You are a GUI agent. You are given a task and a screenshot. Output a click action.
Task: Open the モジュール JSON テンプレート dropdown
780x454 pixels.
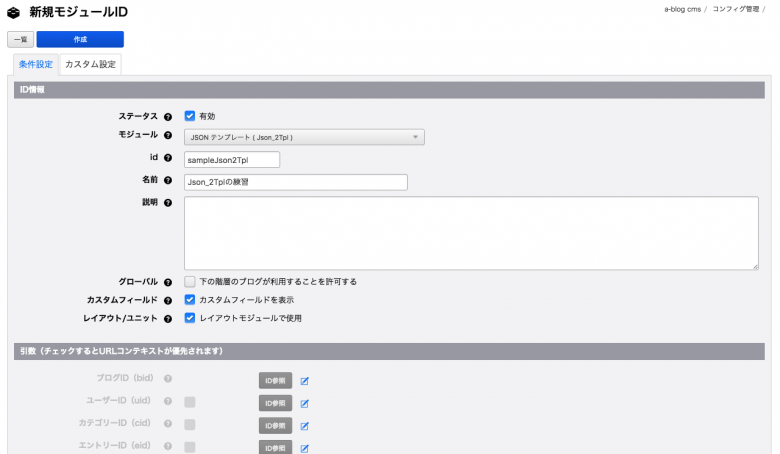coord(304,137)
